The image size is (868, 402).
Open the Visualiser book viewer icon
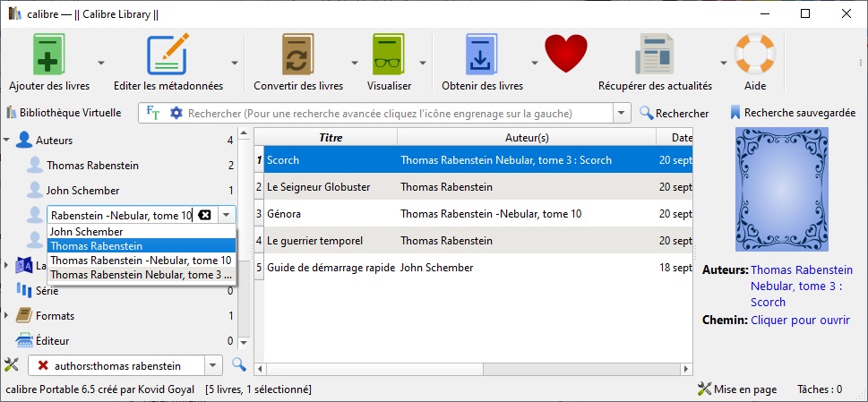[x=389, y=55]
